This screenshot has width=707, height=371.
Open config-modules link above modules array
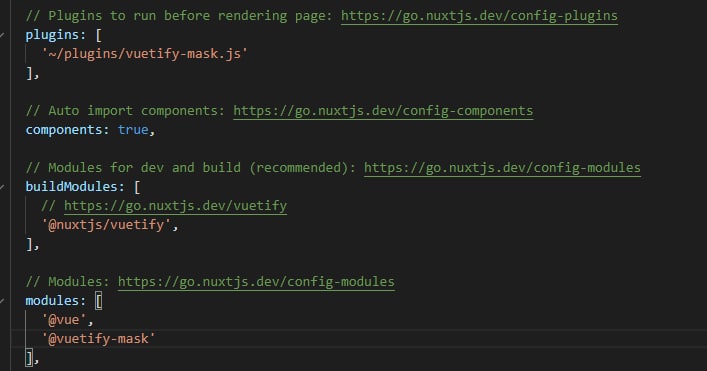[x=256, y=282]
